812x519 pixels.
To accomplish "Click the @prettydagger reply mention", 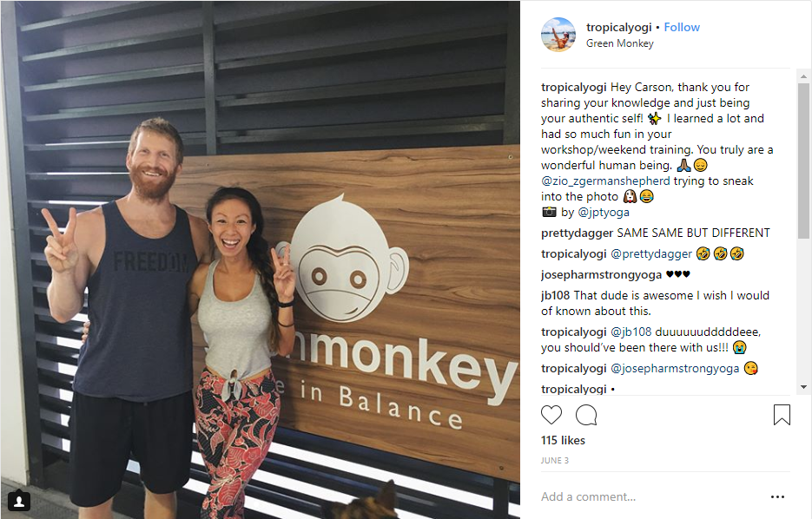I will [x=651, y=253].
